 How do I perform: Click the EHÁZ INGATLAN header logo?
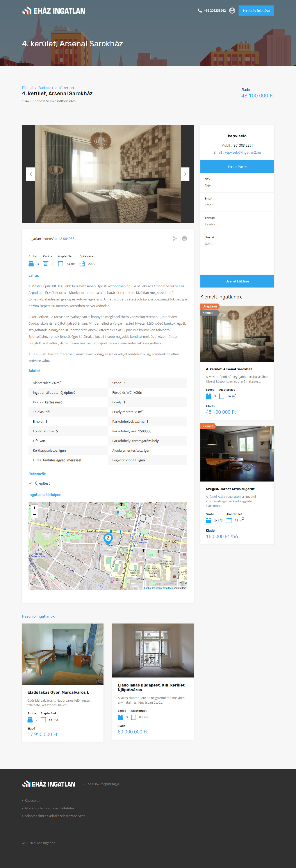click(x=54, y=11)
